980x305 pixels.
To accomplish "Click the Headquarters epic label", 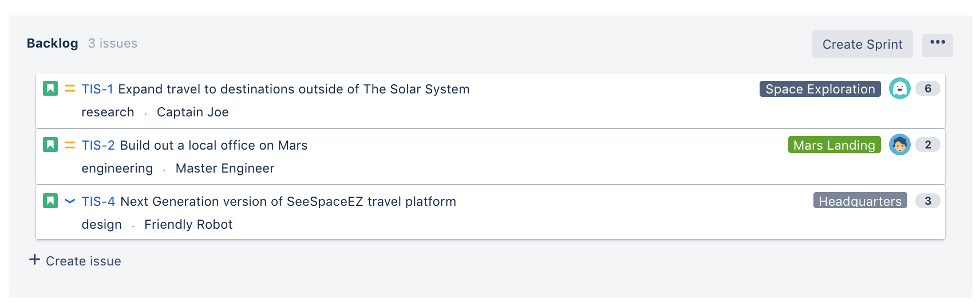I will (x=860, y=201).
